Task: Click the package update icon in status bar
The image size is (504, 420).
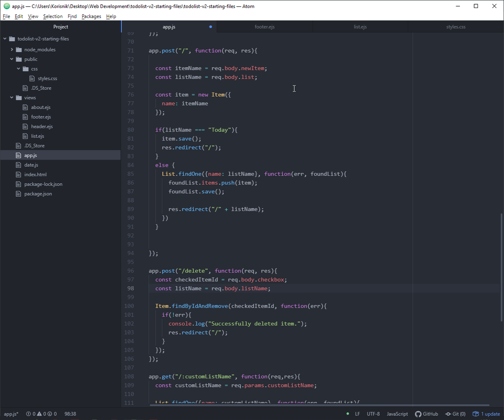Action: point(476,414)
